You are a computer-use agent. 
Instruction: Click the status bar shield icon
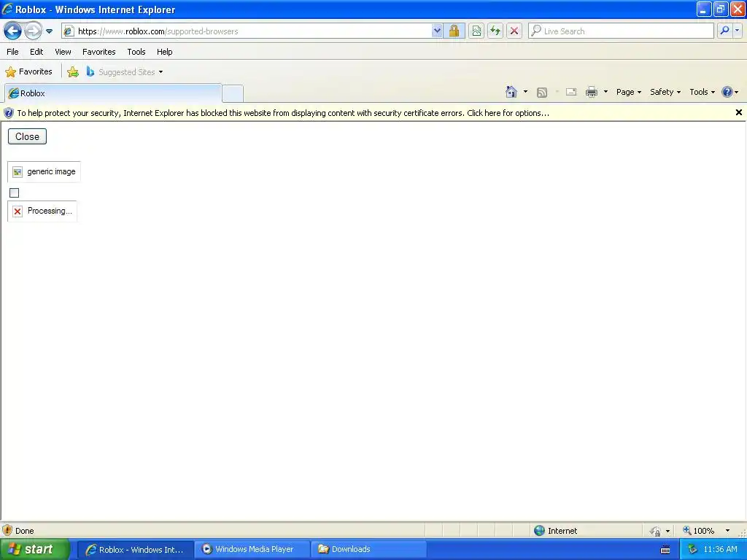tap(7, 531)
